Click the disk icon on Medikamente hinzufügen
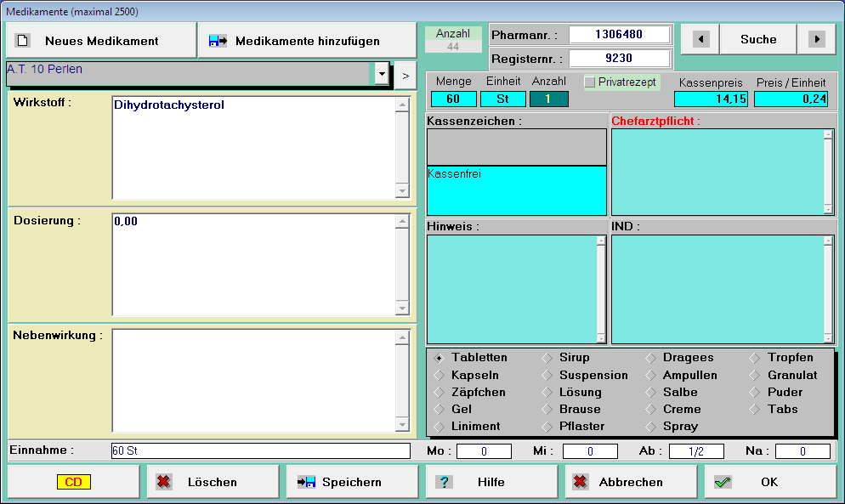Screen dimensions: 845x504 [218, 41]
